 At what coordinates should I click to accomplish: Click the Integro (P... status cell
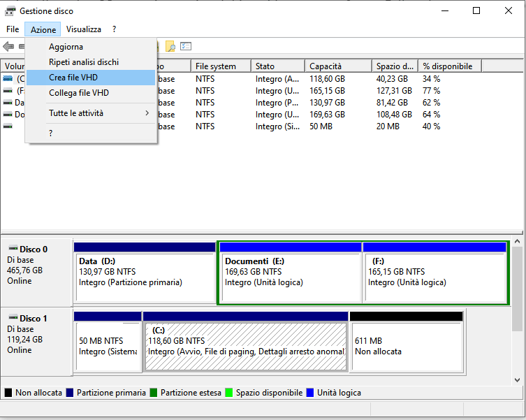(277, 103)
